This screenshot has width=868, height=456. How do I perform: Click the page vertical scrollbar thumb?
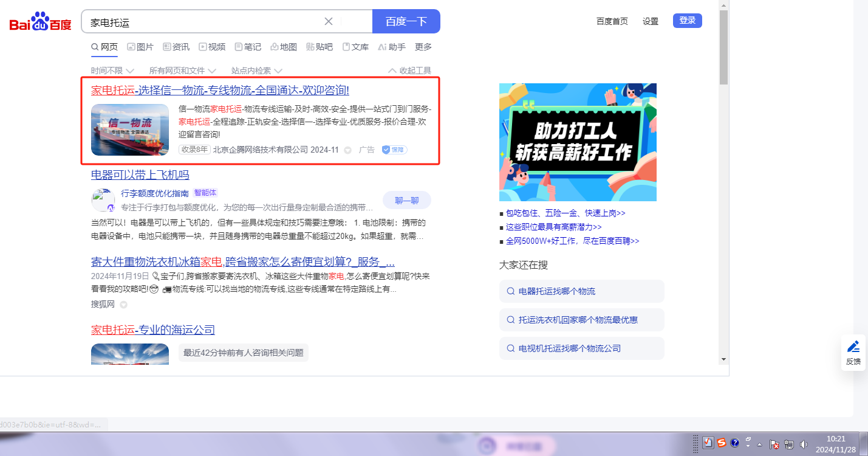(x=723, y=47)
